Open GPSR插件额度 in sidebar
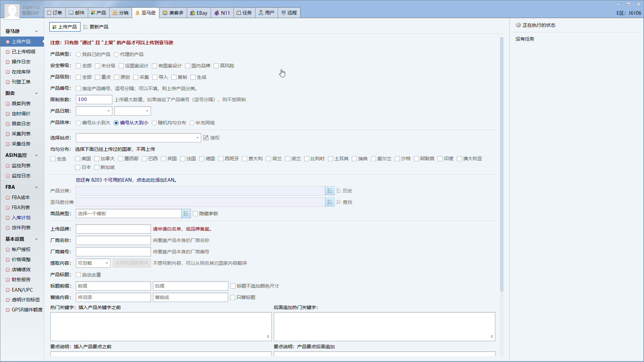This screenshot has height=362, width=644. 27,310
